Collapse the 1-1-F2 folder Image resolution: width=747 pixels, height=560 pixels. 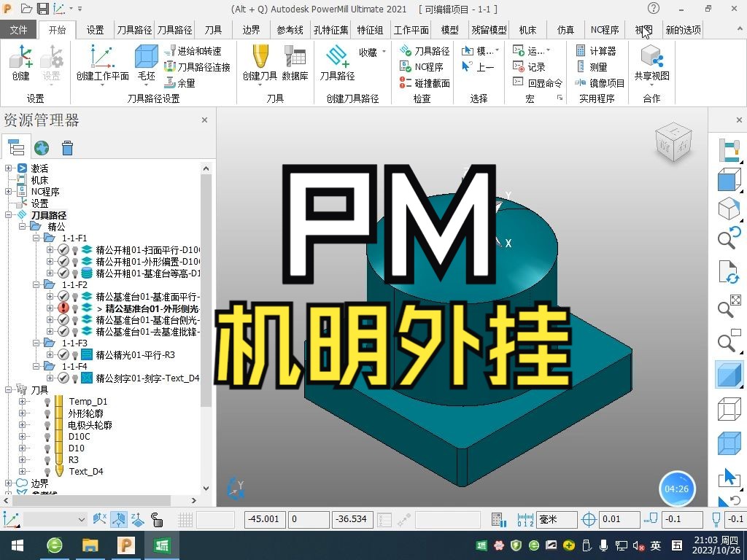[36, 285]
